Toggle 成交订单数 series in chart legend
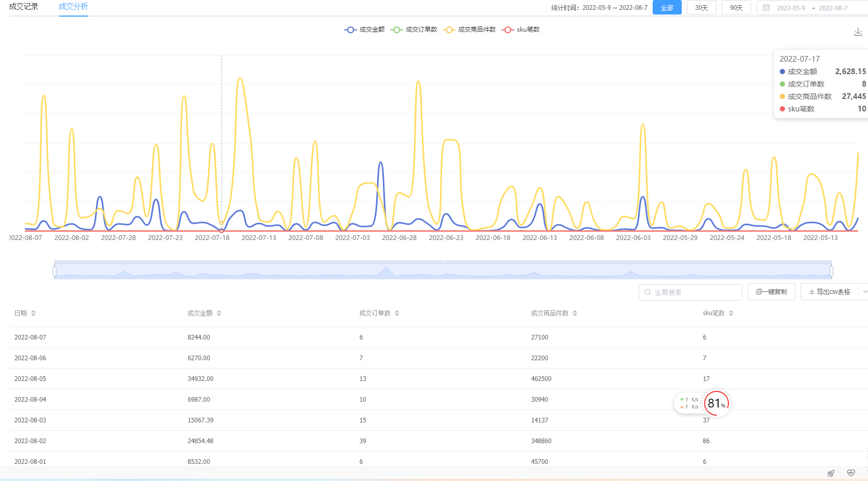Screen dimensions: 868x481 (x=414, y=30)
